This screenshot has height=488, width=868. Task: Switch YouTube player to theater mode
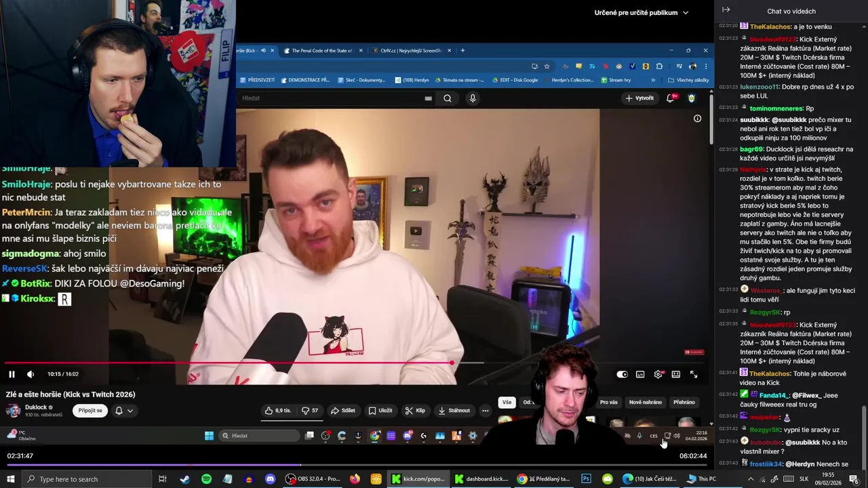(676, 374)
